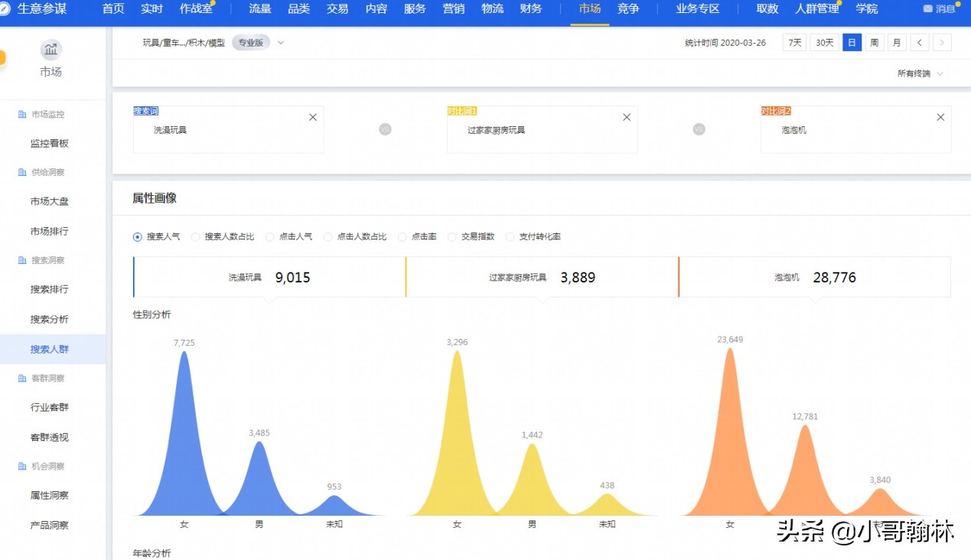Select the 泡泡机 28,776 summary card
This screenshot has width=971, height=560.
click(814, 277)
